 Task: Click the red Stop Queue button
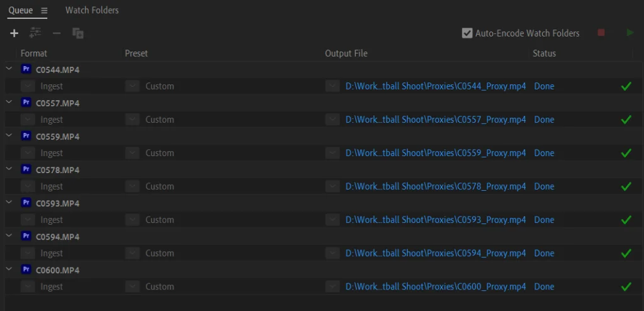pyautogui.click(x=601, y=33)
